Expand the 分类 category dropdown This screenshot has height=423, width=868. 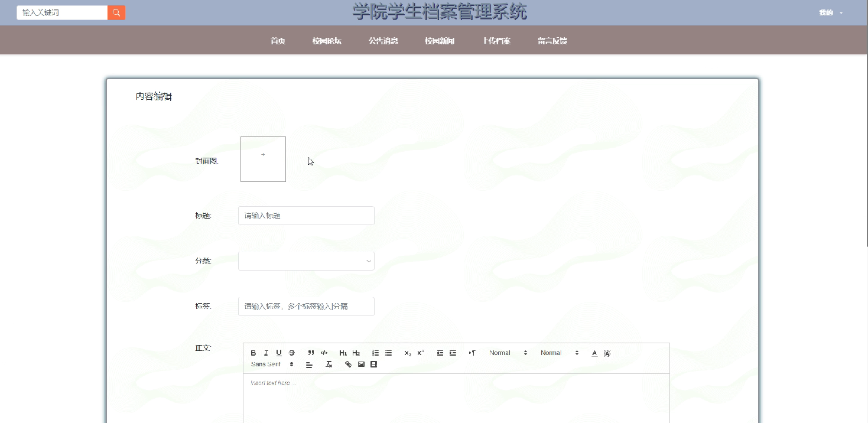(x=306, y=261)
